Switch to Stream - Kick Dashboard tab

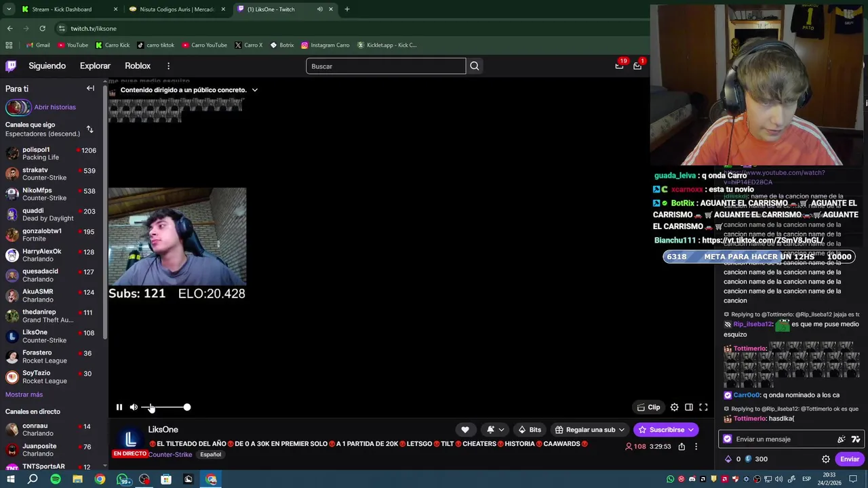coord(68,9)
